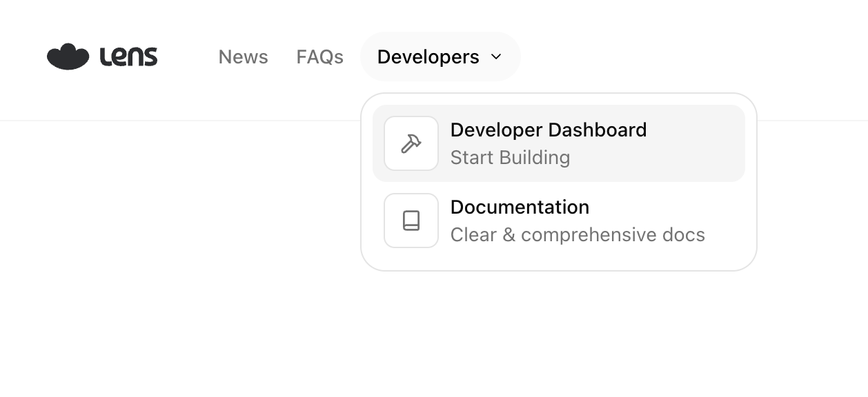
Task: Click the Lens cloud logo icon
Action: (68, 57)
